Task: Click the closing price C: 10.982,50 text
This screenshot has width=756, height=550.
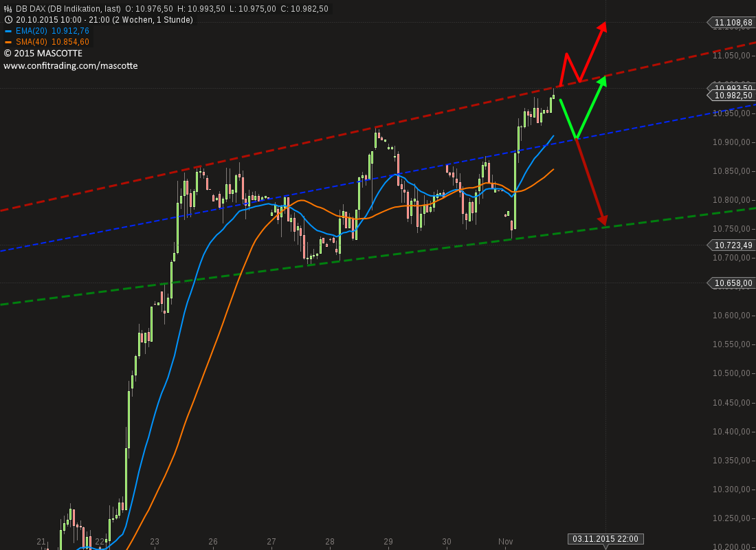Action: click(304, 9)
